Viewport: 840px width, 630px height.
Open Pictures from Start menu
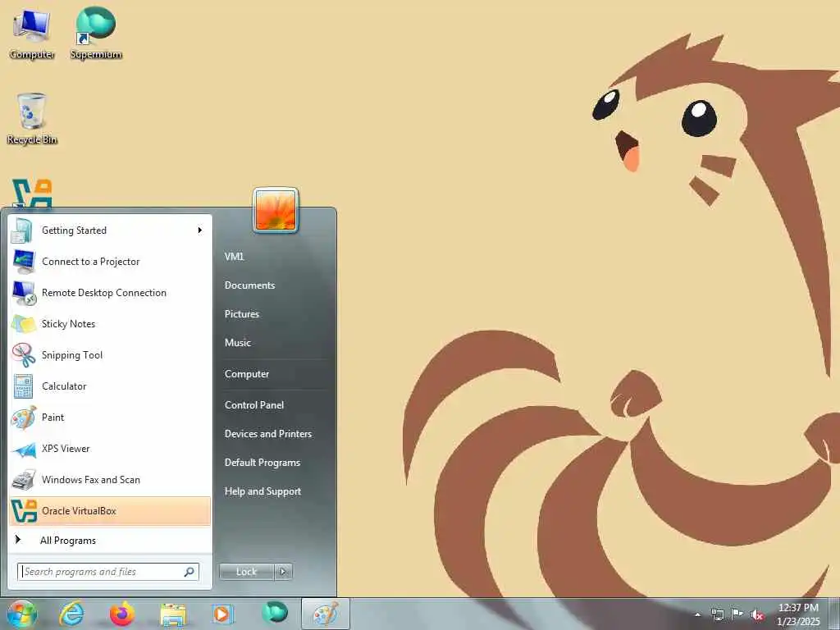click(x=242, y=314)
